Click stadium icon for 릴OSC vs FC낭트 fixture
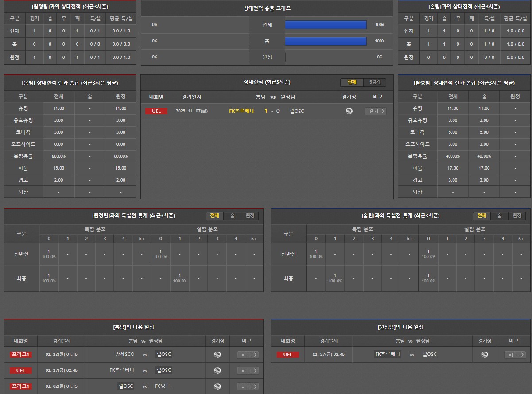This screenshot has height=394, width=532. pyautogui.click(x=217, y=386)
